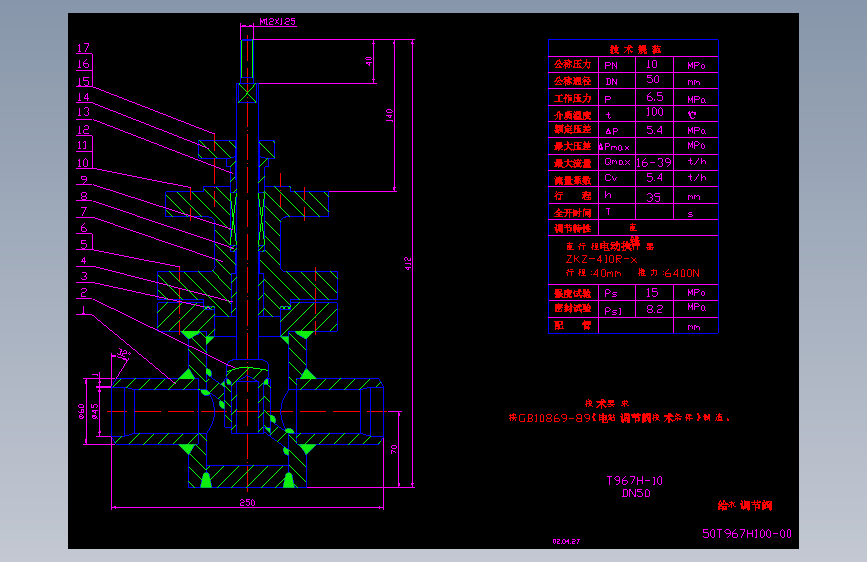Click value '8.2' in the Ps1 row
867x562 pixels.
point(655,309)
